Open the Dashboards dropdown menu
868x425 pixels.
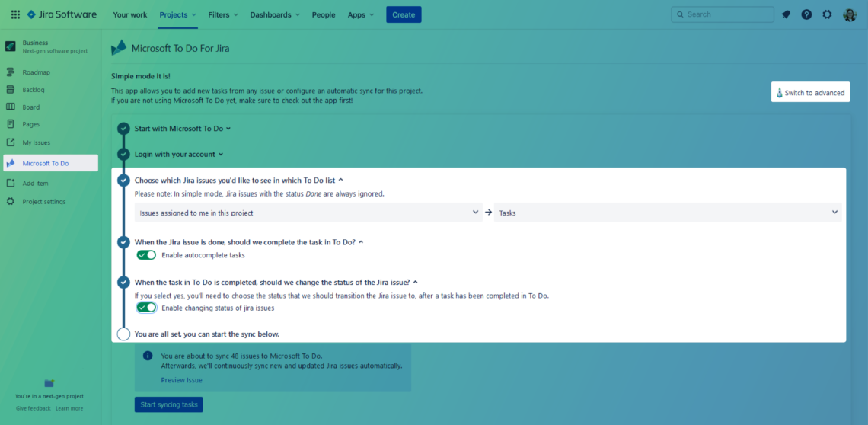coord(275,15)
